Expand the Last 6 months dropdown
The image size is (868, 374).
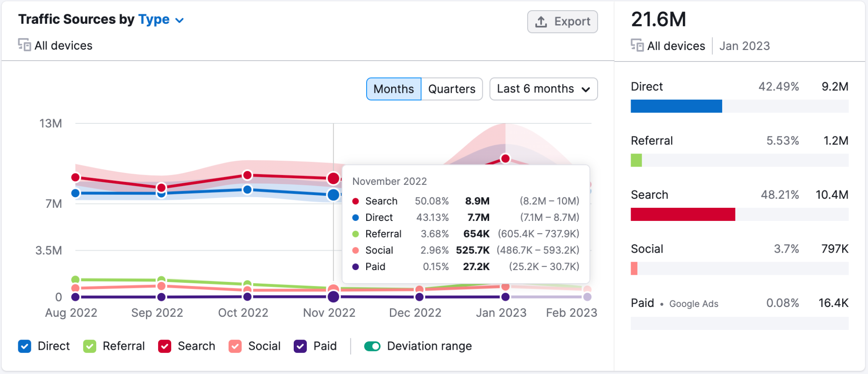click(x=544, y=89)
